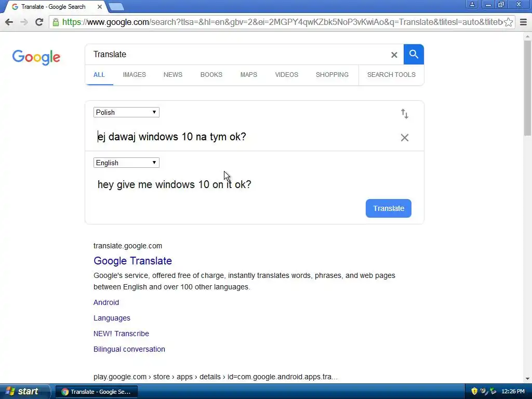The height and width of the screenshot is (399, 532).
Task: Click in the Google search input field
Action: tap(237, 54)
